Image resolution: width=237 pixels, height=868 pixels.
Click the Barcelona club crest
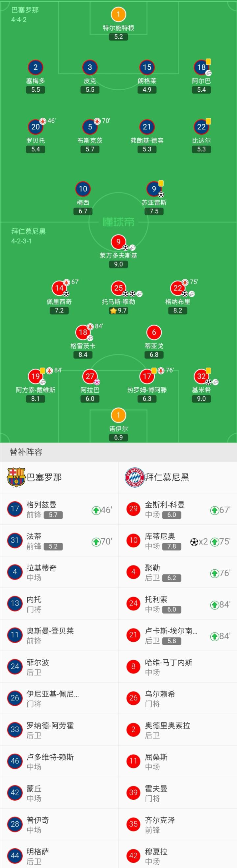click(16, 477)
